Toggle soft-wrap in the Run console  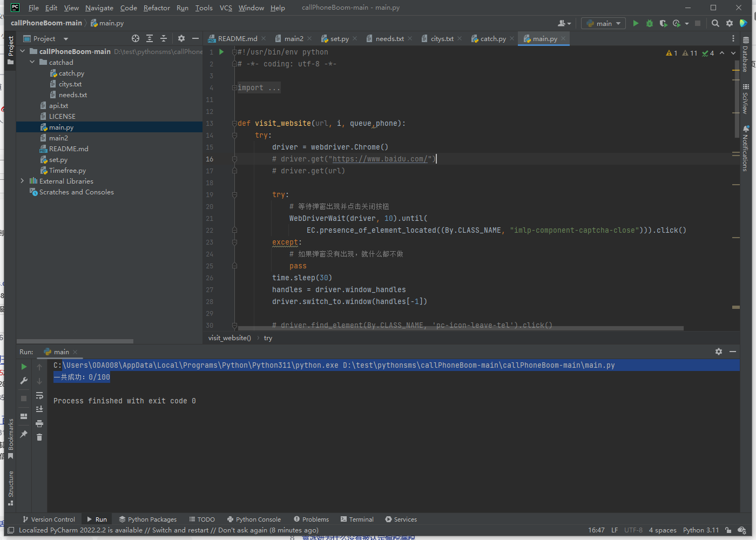coord(39,395)
